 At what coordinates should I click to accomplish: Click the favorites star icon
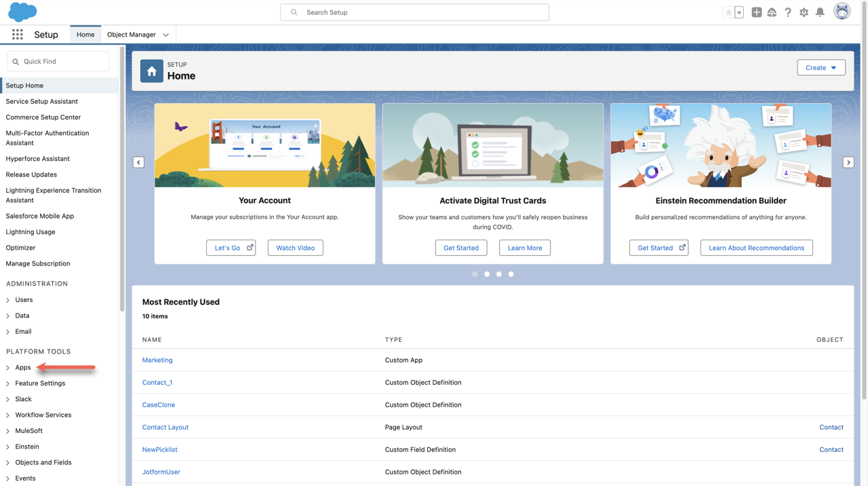coord(728,12)
